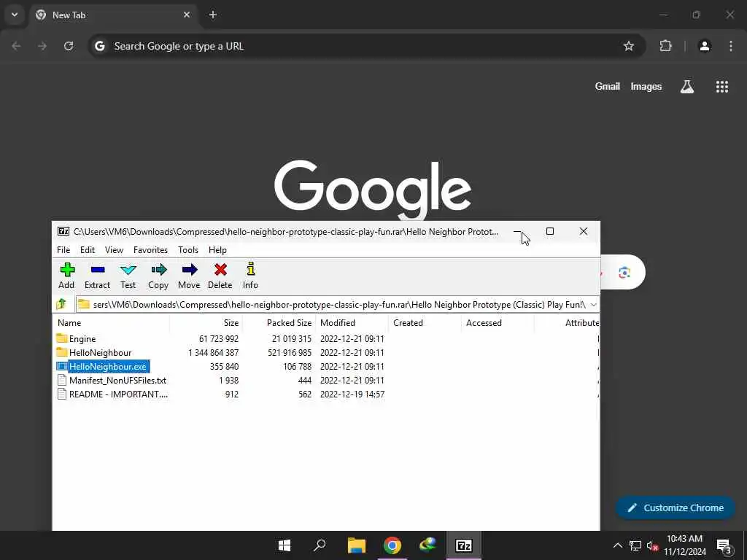747x560 pixels.
Task: Go up one folder level in 7-Zip
Action: [61, 304]
